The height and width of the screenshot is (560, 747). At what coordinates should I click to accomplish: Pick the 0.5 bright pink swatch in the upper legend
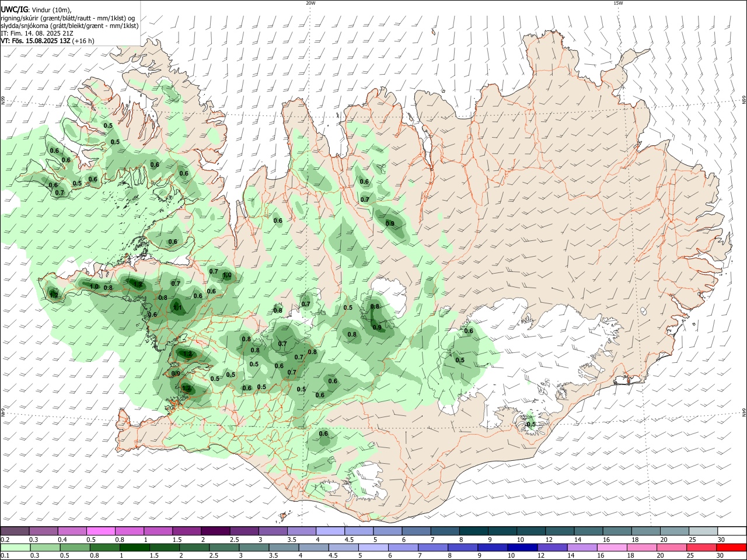click(x=100, y=531)
